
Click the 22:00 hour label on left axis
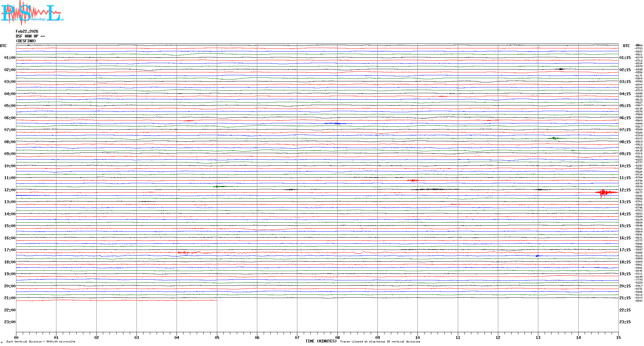coord(10,310)
